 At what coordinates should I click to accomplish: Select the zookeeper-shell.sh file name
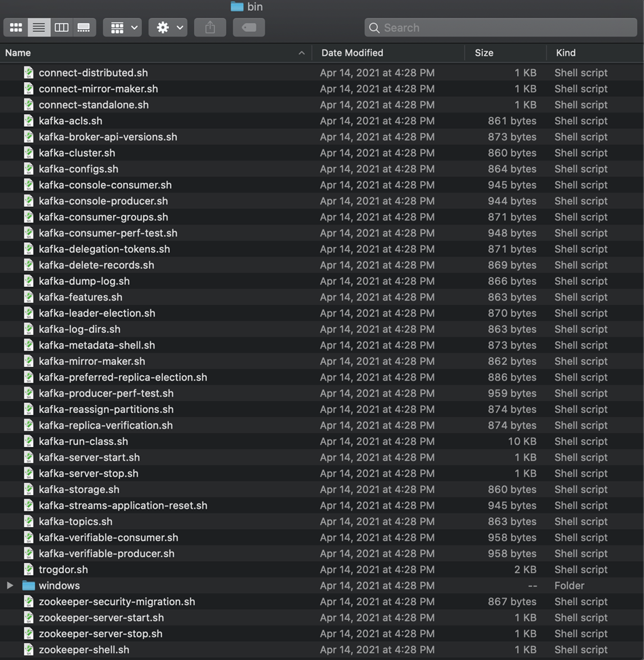click(x=84, y=649)
